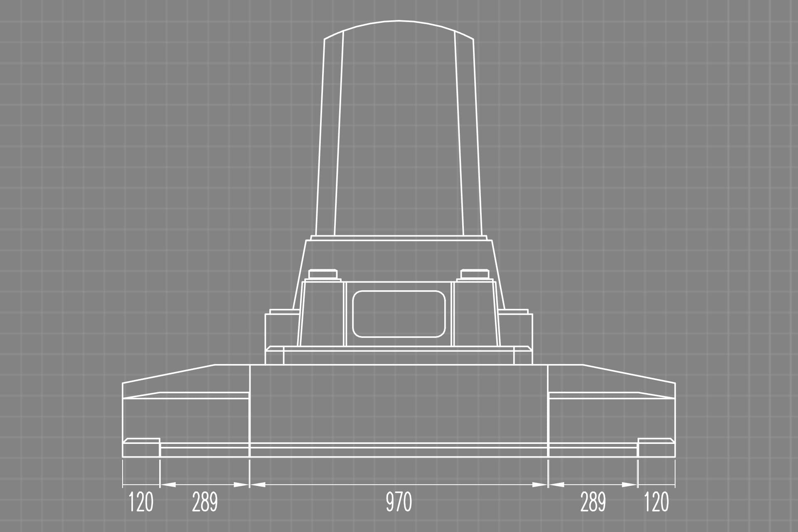Image resolution: width=798 pixels, height=532 pixels.
Task: Click the rounded rectangular window on the housing
Action: 399,314
